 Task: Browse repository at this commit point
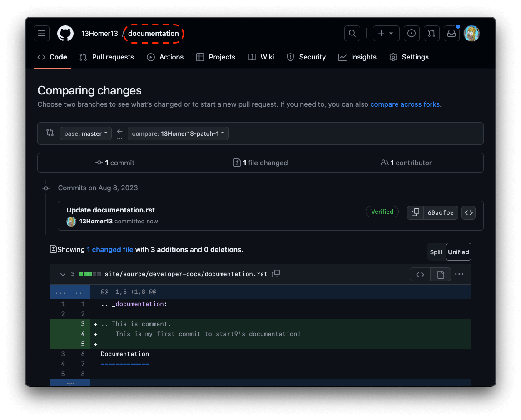[x=468, y=212]
